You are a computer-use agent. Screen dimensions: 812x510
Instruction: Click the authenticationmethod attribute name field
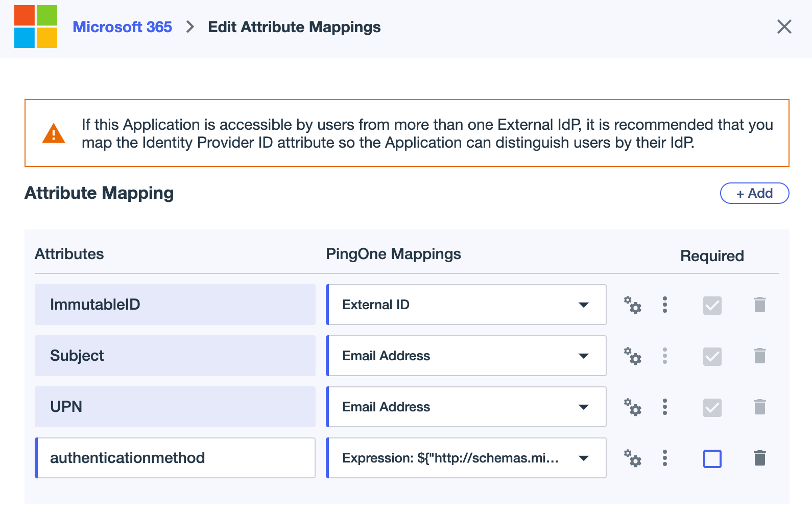[176, 458]
